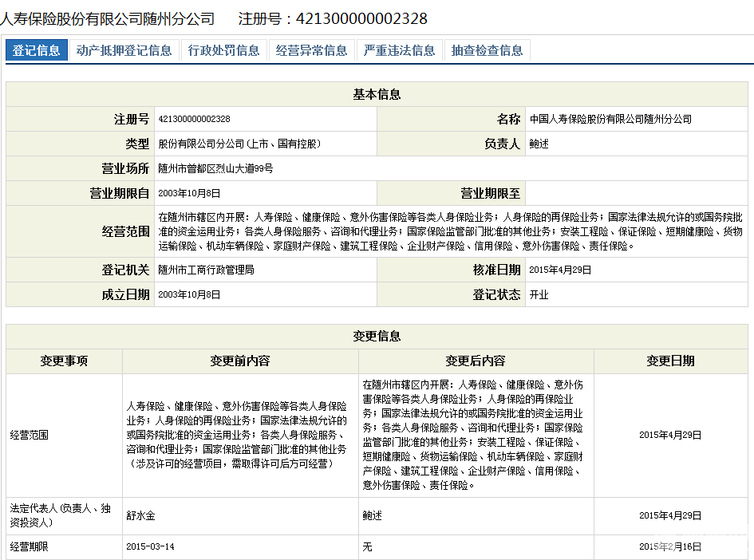Click the 营业期限自 field label

tap(120, 193)
